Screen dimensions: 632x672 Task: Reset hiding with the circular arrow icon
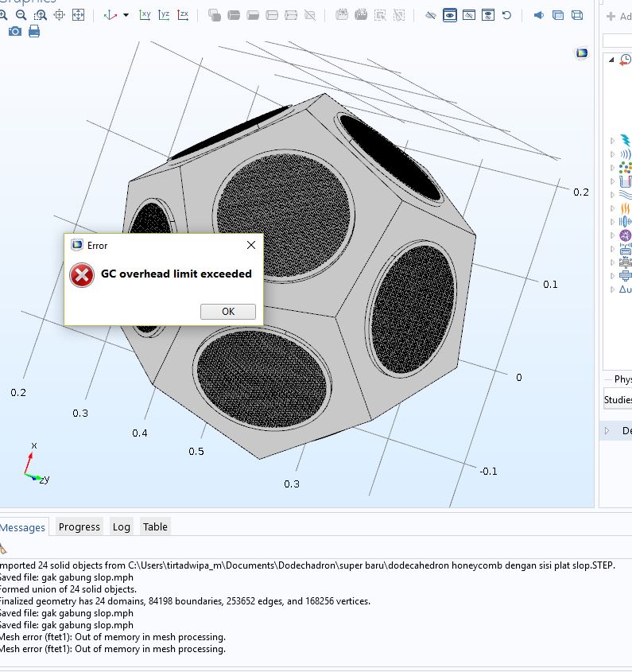tap(506, 15)
